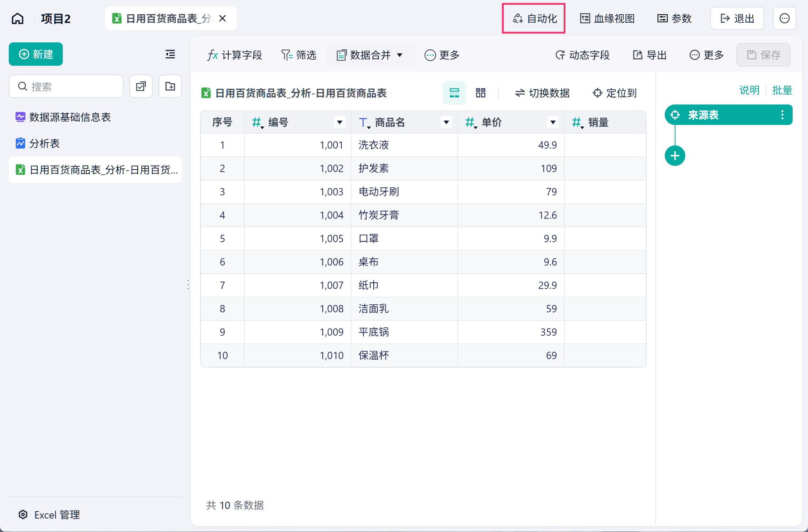Add a step with the green plus
This screenshot has width=808, height=532.
675,156
